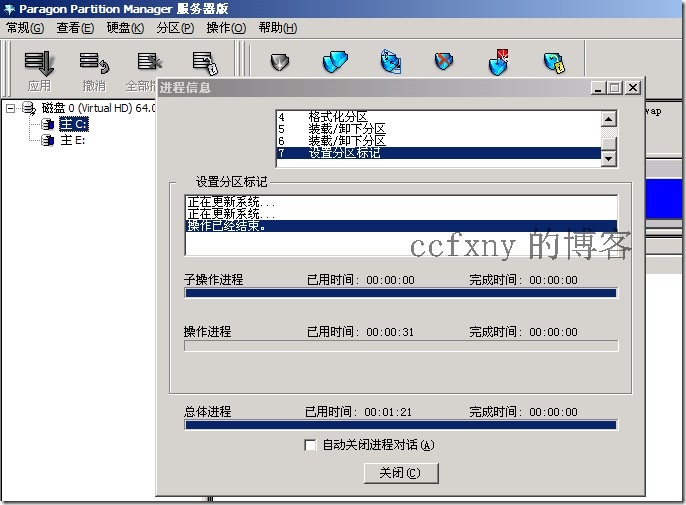Toggle 自动关闭进程对话 checkbox
Viewport: 686px width, 505px height.
(310, 445)
